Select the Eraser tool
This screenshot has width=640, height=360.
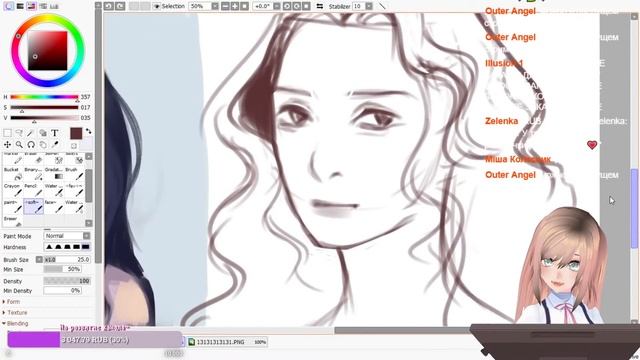click(13, 221)
